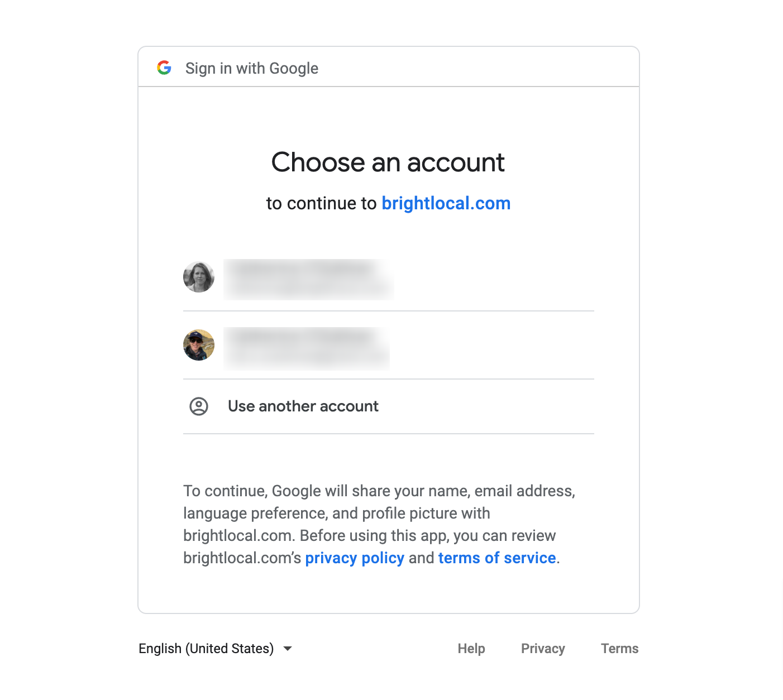This screenshot has height=700, width=783.
Task: Click the "to continue to" text
Action: [x=321, y=203]
